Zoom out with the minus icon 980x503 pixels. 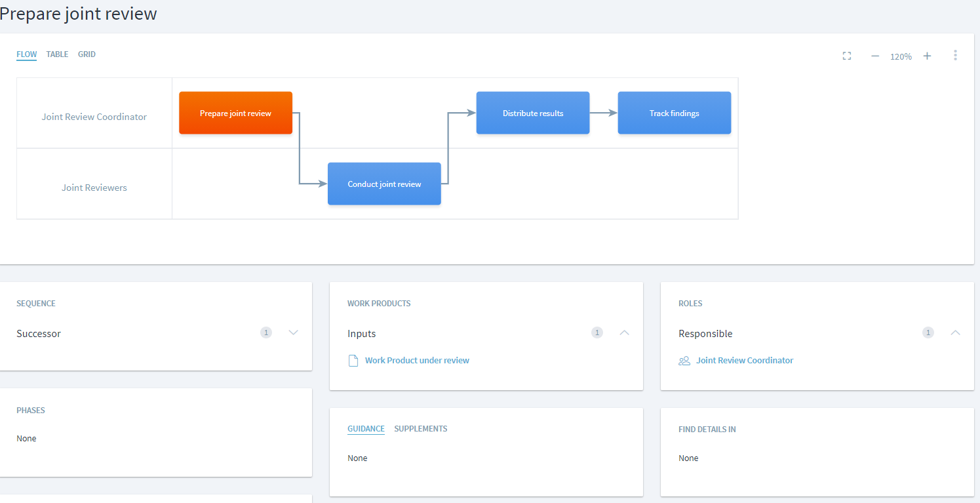point(874,56)
